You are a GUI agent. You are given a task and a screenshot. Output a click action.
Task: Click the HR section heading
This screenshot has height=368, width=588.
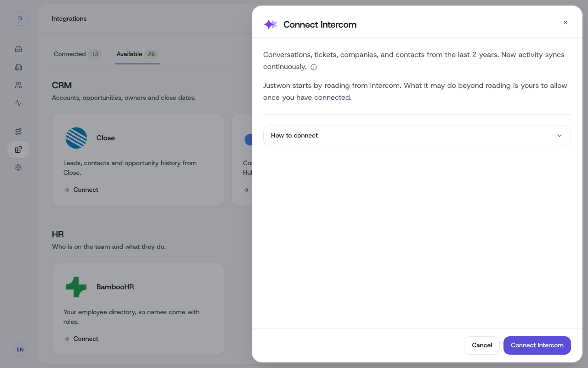point(58,235)
